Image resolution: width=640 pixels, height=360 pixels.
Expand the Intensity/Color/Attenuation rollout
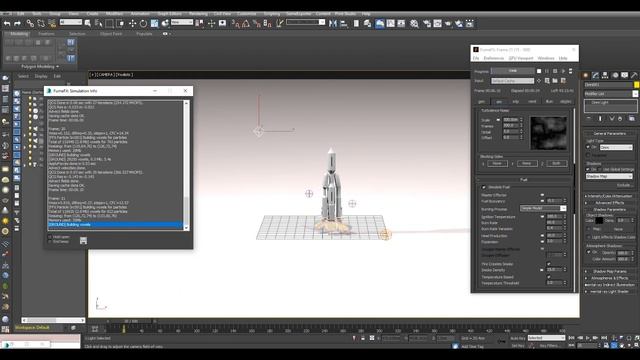pyautogui.click(x=611, y=196)
